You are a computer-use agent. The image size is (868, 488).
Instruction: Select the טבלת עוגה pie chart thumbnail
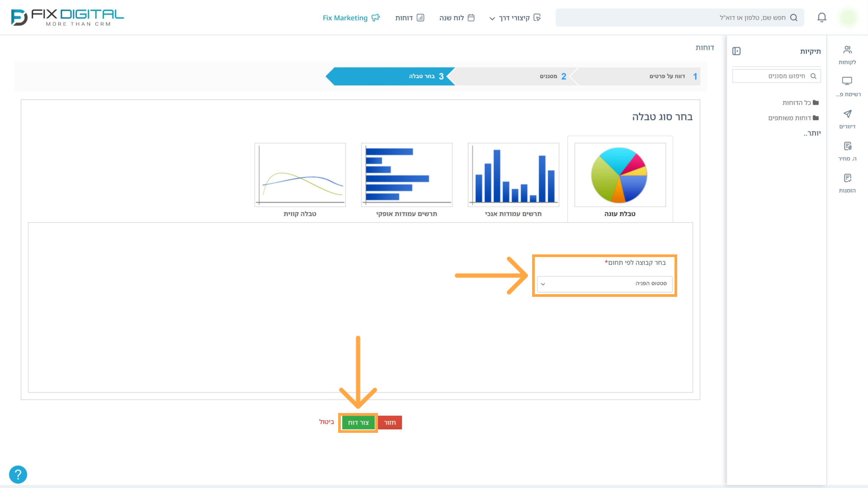pos(620,175)
